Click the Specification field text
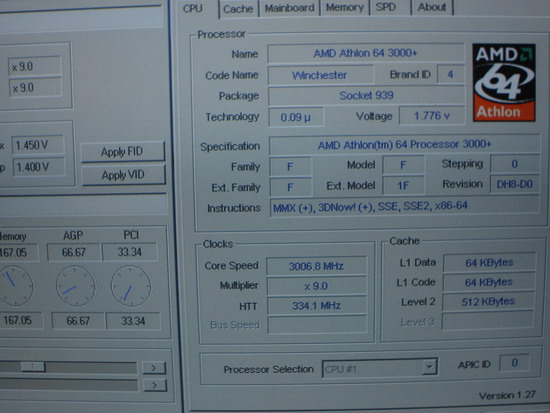Image resolution: width=550 pixels, height=413 pixels. 404,145
